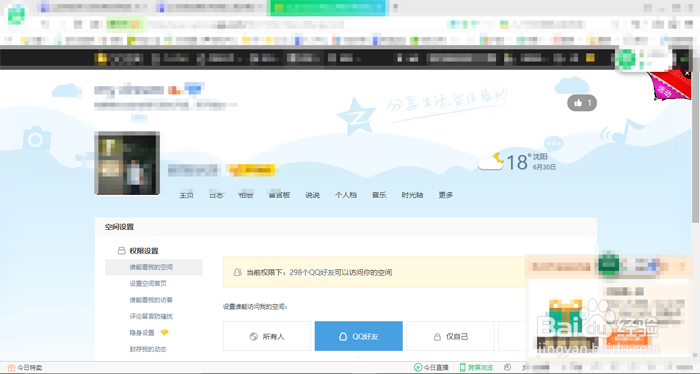Screen dimensions: 700x374
Task: Open the 音乐 tab
Action: pyautogui.click(x=379, y=195)
